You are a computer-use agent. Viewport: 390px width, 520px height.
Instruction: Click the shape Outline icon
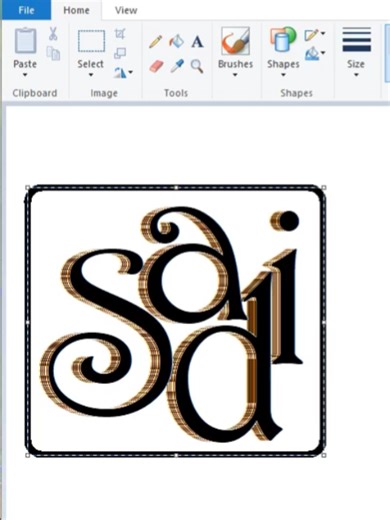click(x=311, y=35)
